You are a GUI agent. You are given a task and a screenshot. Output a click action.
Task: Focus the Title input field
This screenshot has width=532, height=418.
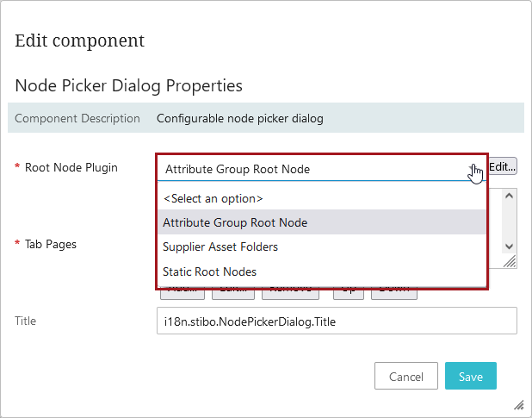pos(337,321)
